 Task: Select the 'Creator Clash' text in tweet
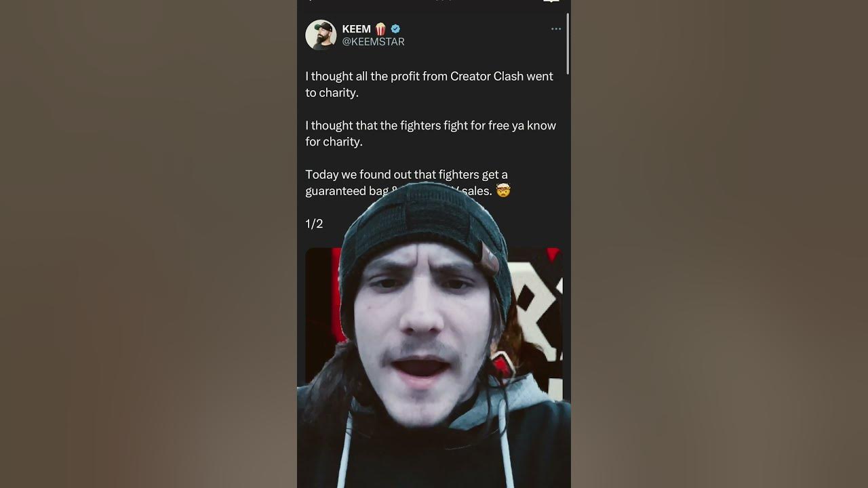click(x=487, y=77)
